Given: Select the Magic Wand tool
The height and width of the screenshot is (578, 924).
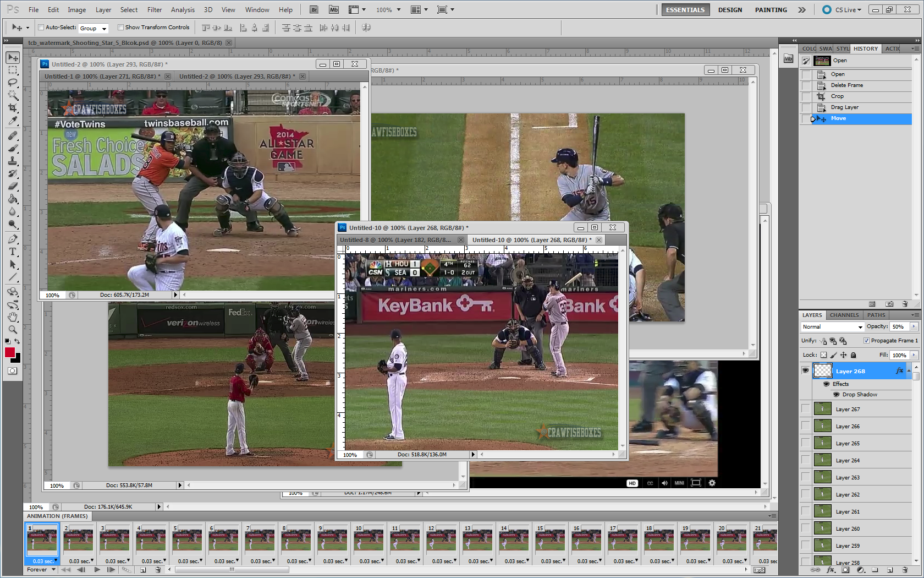Looking at the screenshot, I should 13,95.
